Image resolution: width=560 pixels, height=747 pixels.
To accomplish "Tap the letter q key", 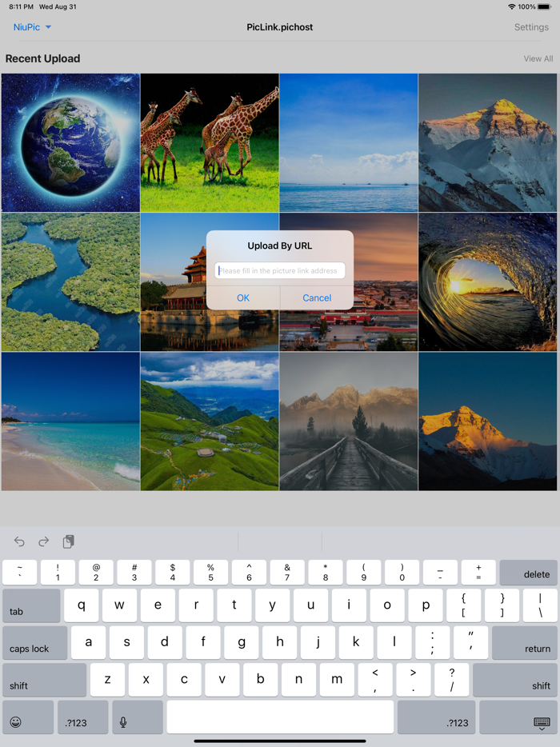I will 81,605.
